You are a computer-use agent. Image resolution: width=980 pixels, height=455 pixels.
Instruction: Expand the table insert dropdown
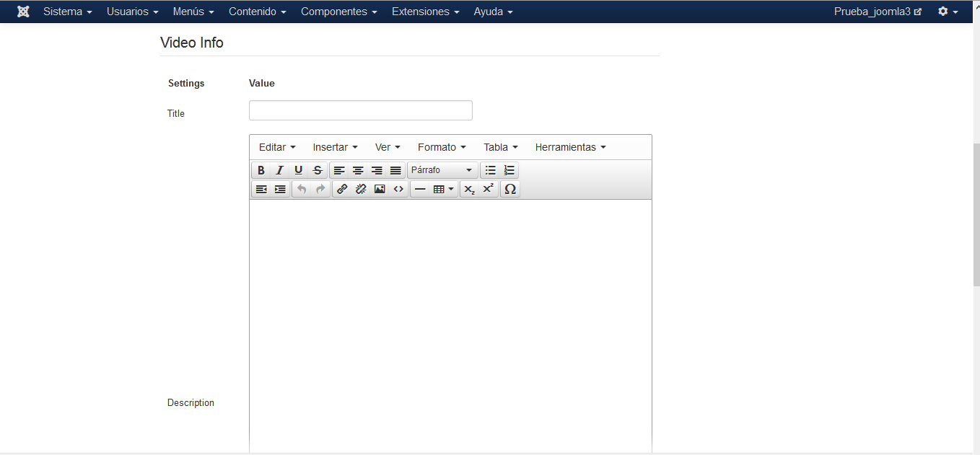pyautogui.click(x=444, y=190)
